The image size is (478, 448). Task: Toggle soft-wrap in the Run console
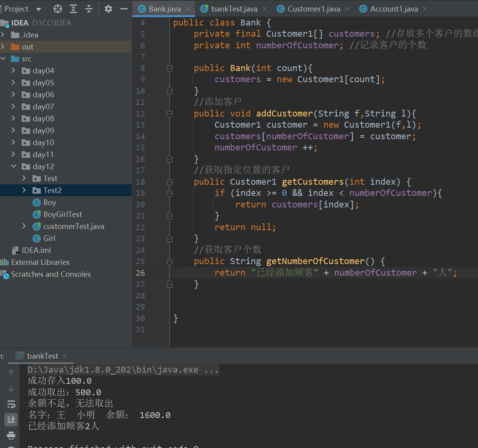tap(11, 404)
